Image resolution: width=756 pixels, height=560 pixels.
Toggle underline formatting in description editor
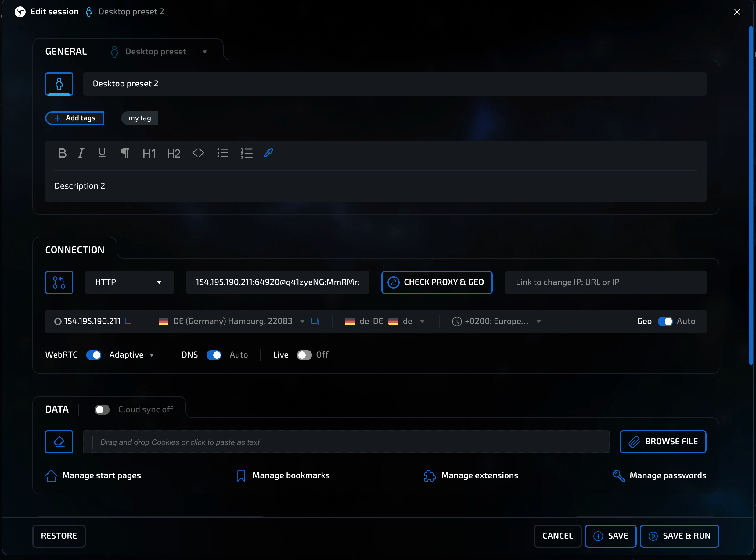point(102,153)
